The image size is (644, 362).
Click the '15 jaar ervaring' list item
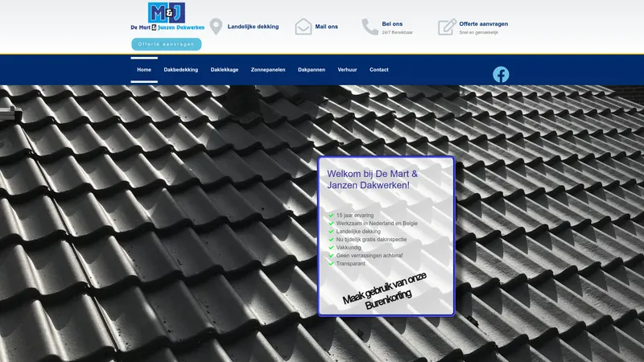click(355, 215)
